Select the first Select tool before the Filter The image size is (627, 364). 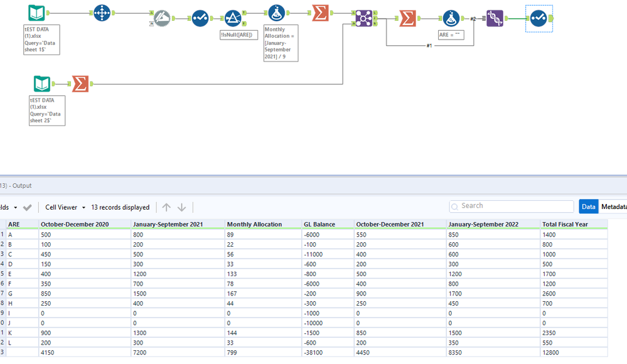click(200, 18)
